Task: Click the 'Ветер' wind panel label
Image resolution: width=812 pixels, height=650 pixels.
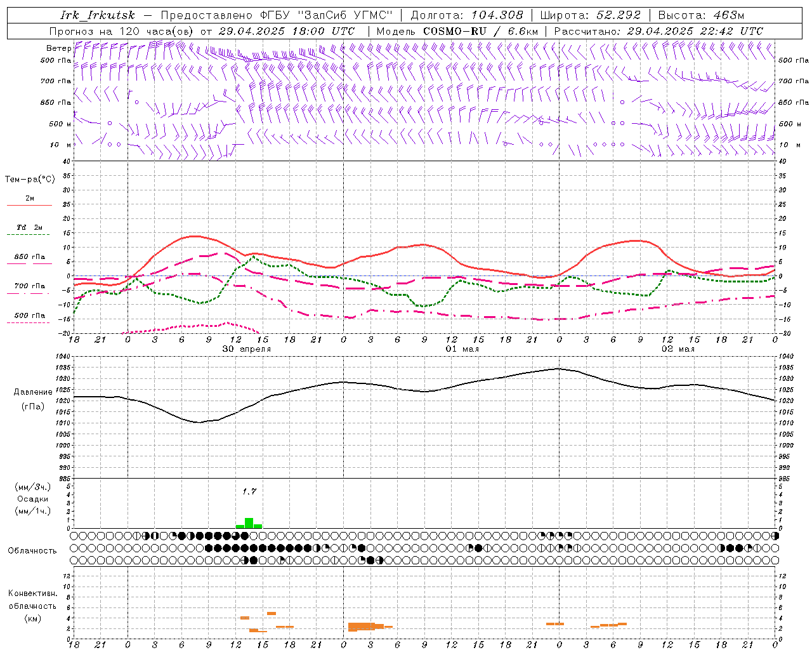Action: click(x=58, y=48)
